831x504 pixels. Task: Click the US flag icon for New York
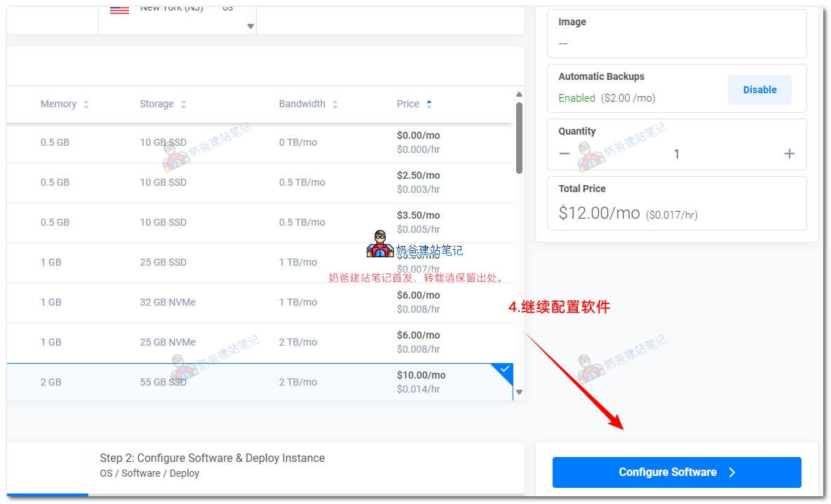[x=120, y=8]
